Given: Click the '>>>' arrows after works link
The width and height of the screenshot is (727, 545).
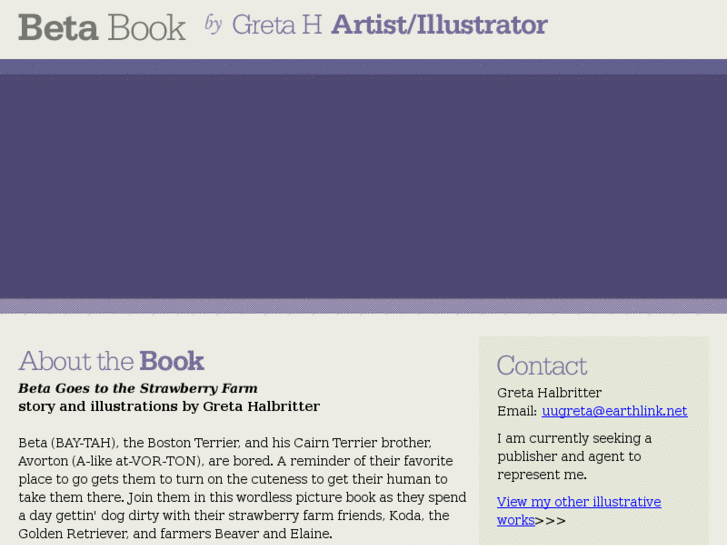Looking at the screenshot, I should (551, 520).
